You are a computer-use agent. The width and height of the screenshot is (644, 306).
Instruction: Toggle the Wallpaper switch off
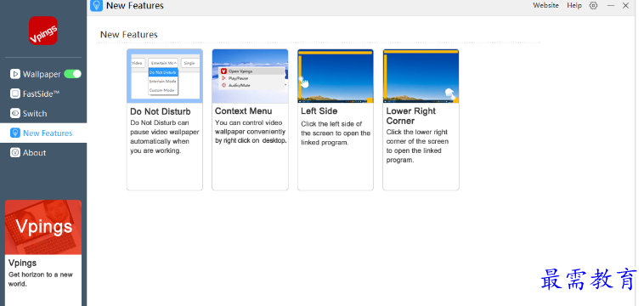[73, 74]
